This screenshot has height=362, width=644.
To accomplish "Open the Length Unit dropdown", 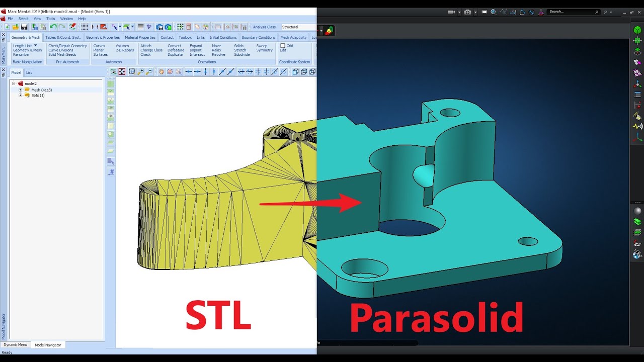I will point(25,46).
